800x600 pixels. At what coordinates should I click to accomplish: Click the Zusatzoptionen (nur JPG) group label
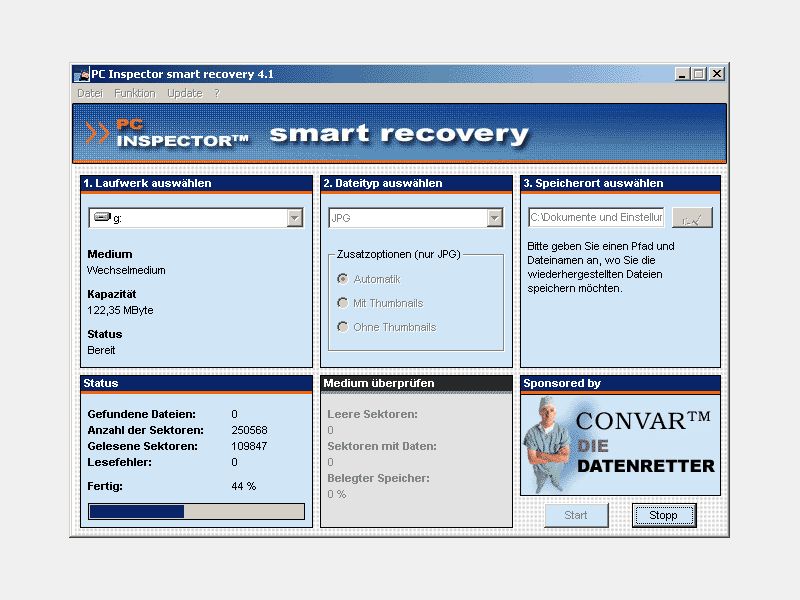[x=398, y=254]
